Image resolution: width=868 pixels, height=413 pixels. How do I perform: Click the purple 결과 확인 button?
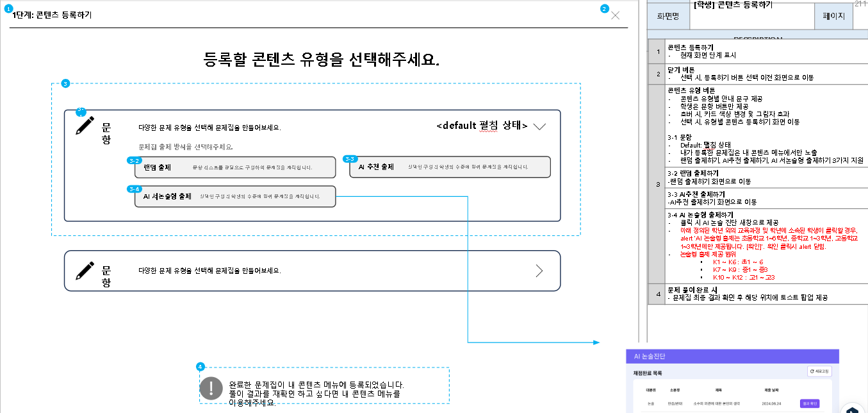(x=810, y=403)
